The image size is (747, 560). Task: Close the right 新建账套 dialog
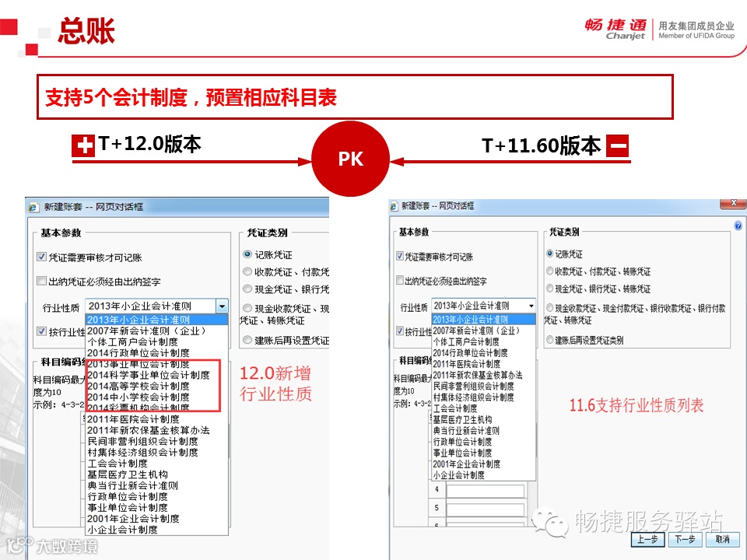coord(733,203)
